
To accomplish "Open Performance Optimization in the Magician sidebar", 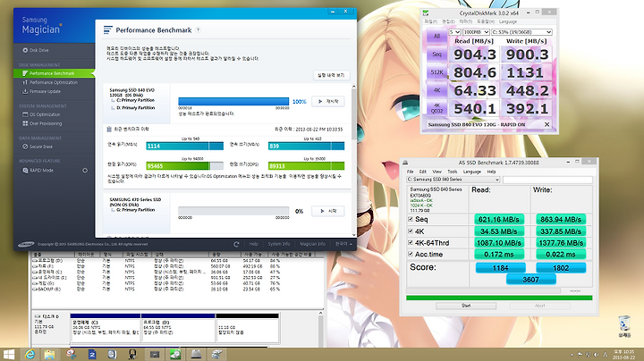I will [x=50, y=82].
